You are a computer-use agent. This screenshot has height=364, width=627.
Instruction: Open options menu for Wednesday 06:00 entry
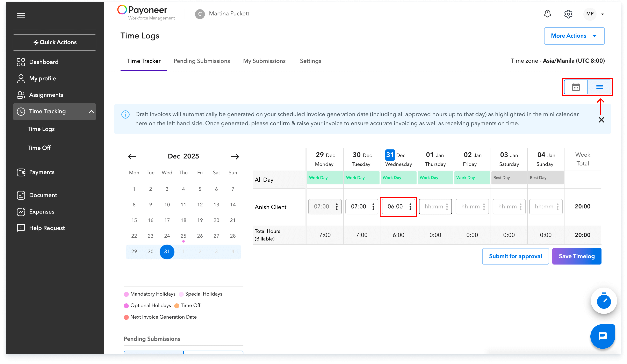coord(410,207)
